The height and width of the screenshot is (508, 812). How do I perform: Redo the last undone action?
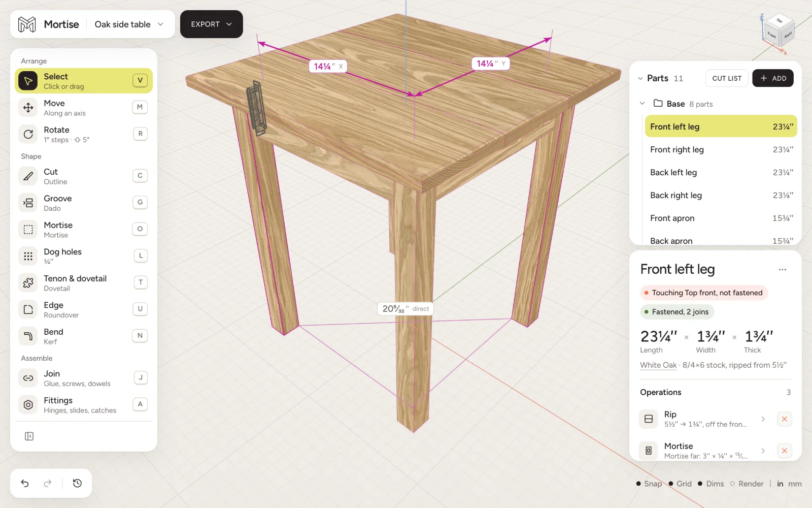tap(48, 483)
